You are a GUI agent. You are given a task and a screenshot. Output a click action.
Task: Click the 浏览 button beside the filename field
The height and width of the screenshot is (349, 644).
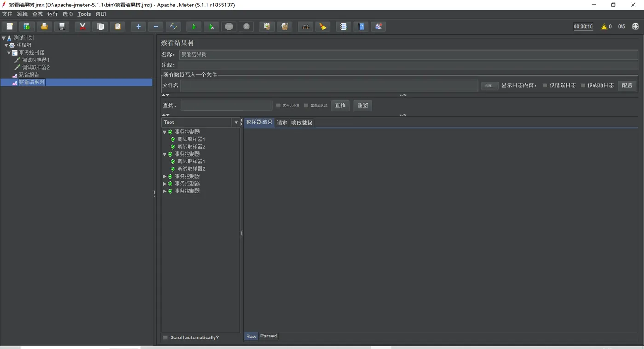489,86
